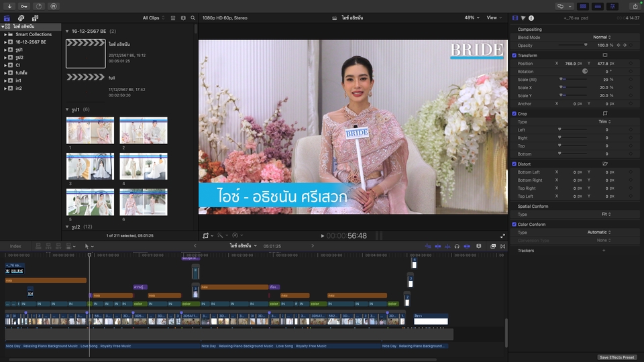Screen dimensions: 644x362
Task: Open the Info inspector icon
Action: click(531, 18)
